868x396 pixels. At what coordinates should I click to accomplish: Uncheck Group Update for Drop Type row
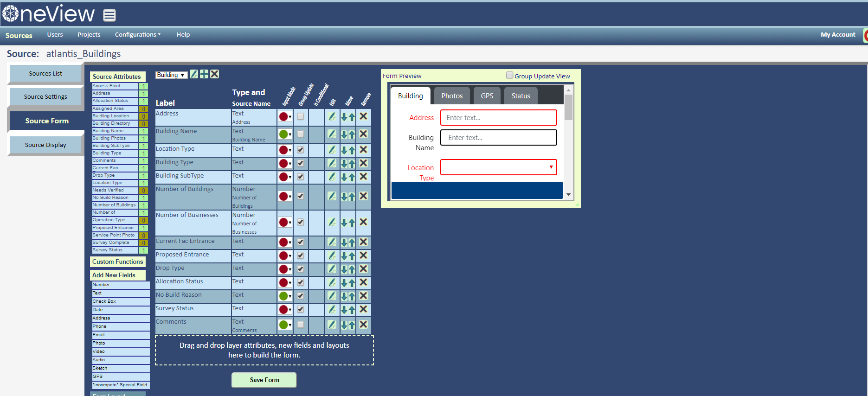301,269
